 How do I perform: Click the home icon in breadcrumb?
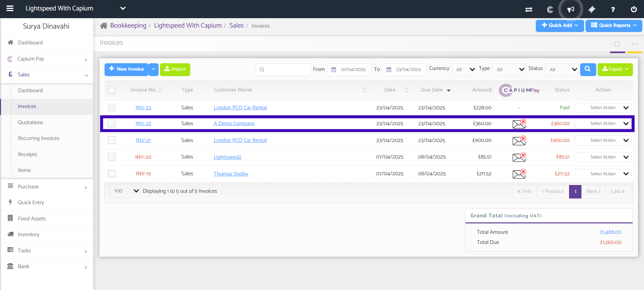(x=104, y=26)
